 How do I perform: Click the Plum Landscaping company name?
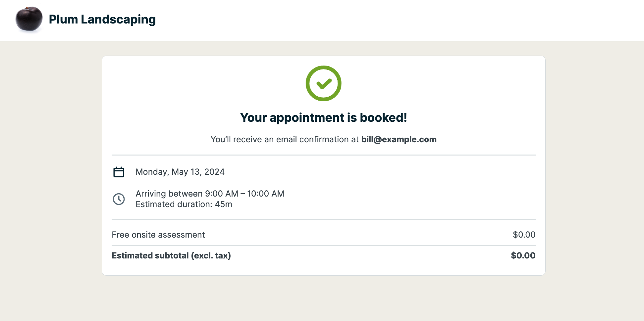click(x=102, y=20)
